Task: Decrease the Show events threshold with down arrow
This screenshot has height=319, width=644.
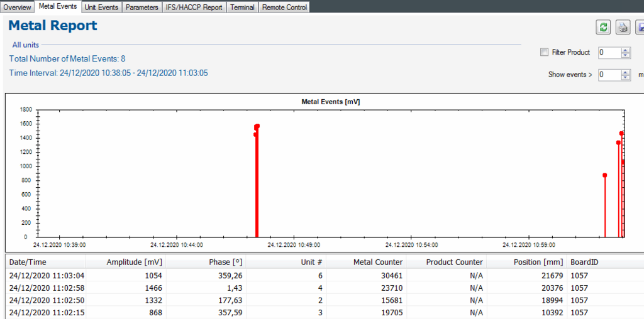Action: pyautogui.click(x=625, y=78)
